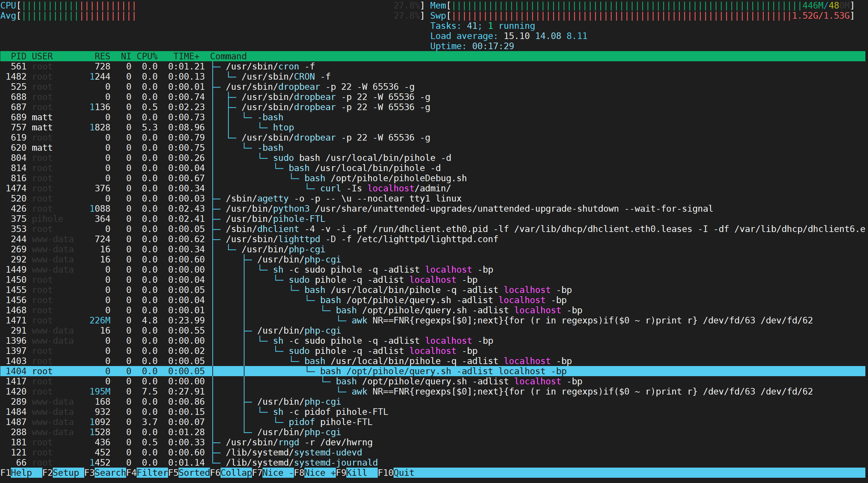Select dropbear process with PID 688

tap(433, 97)
